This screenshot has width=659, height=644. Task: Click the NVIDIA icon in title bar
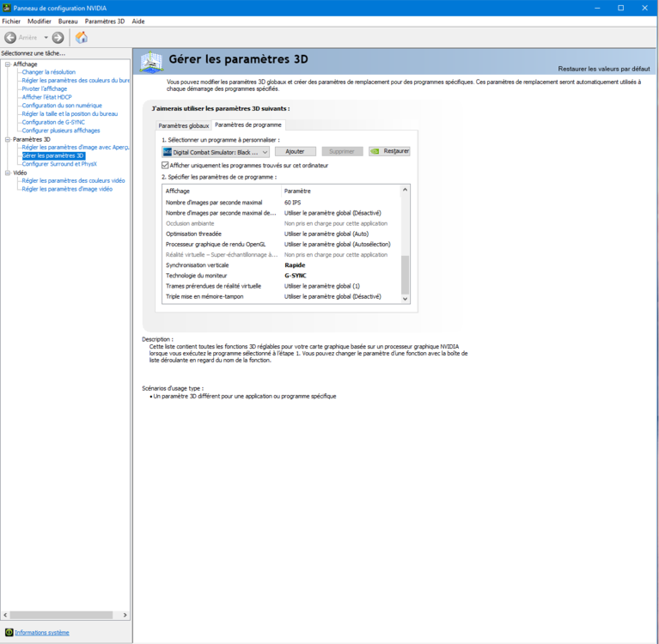click(x=6, y=8)
